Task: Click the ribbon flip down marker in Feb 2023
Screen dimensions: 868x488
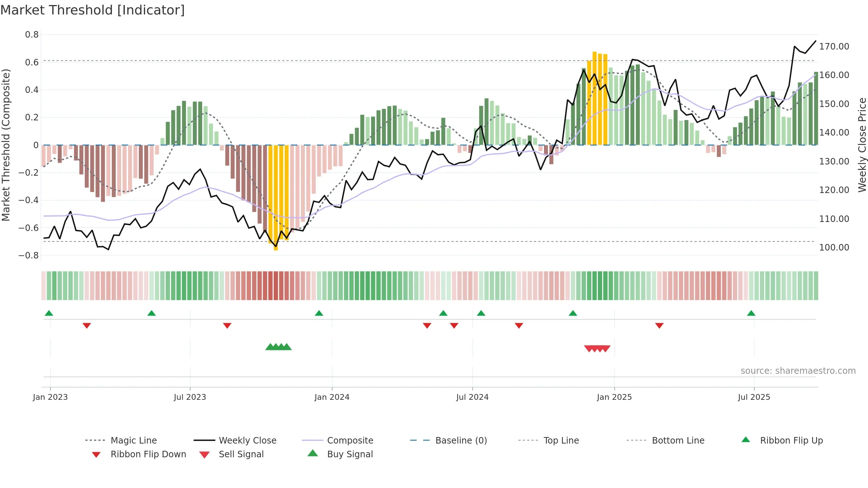Action: point(87,326)
